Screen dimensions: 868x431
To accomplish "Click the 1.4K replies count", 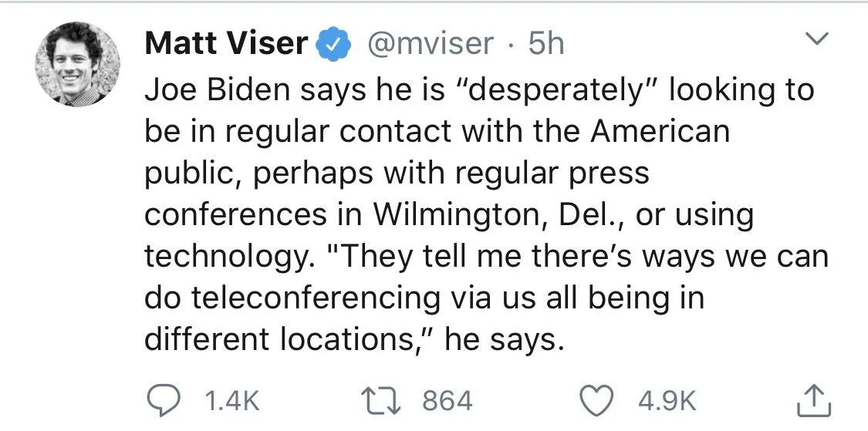I will (231, 401).
